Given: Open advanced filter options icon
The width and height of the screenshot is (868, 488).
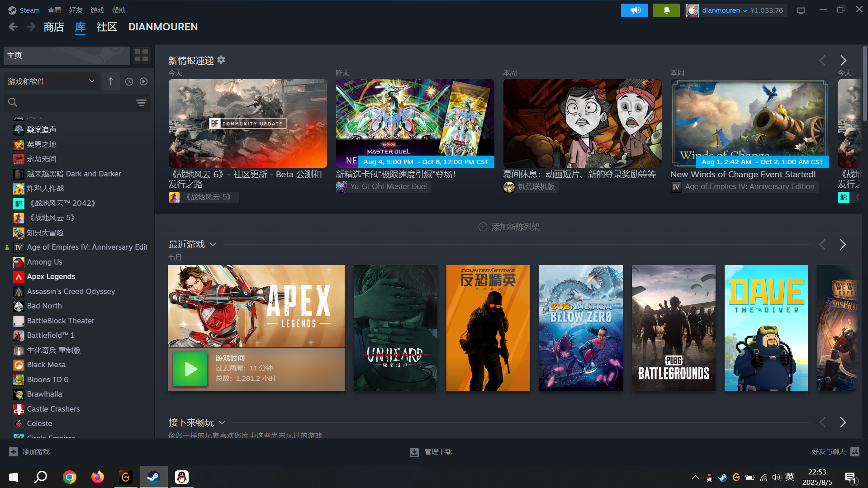Looking at the screenshot, I should tap(141, 103).
